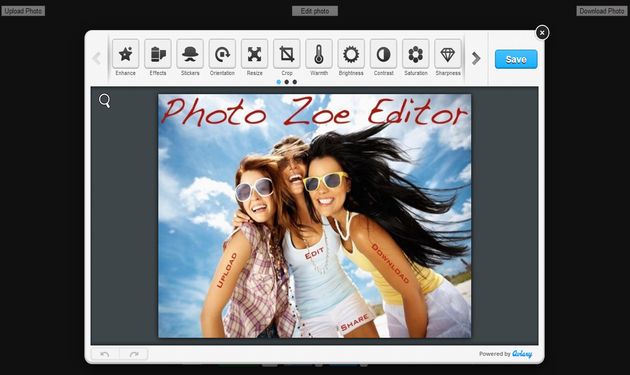Screen dimensions: 630x375
Task: Follow the Aviary link
Action: tap(522, 354)
